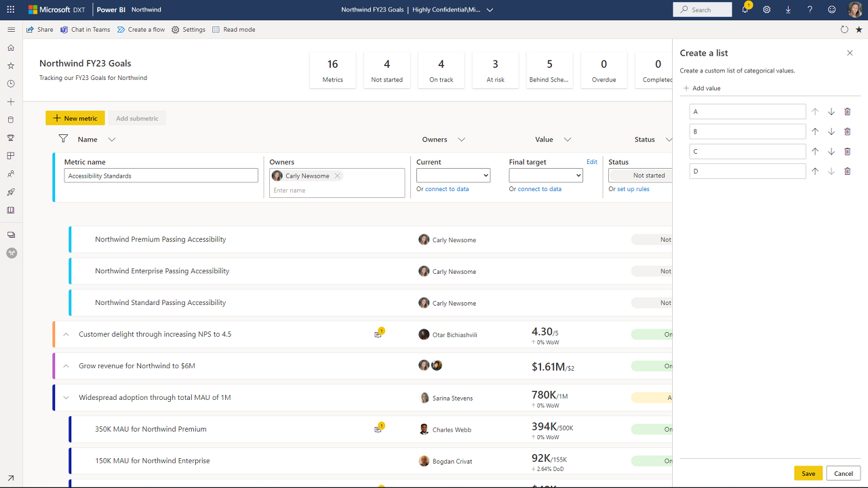Click the filter funnel icon
The height and width of the screenshot is (488, 868).
(x=63, y=139)
